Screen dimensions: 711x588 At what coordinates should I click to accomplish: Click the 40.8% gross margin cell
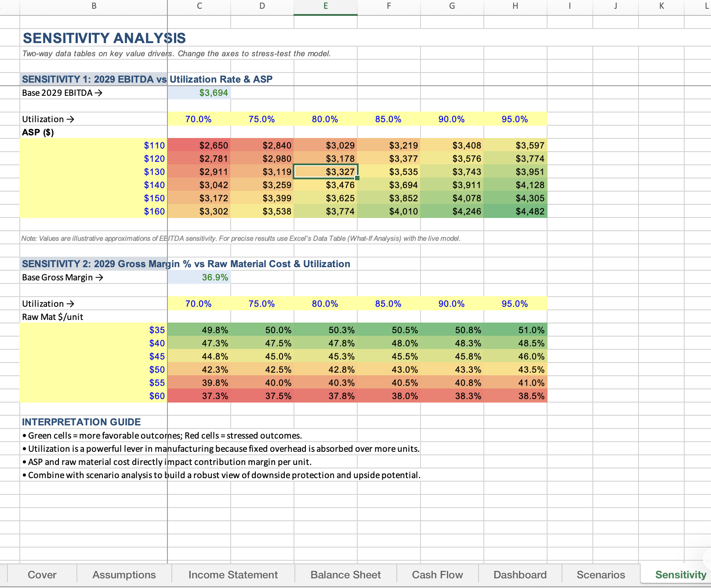coord(452,383)
